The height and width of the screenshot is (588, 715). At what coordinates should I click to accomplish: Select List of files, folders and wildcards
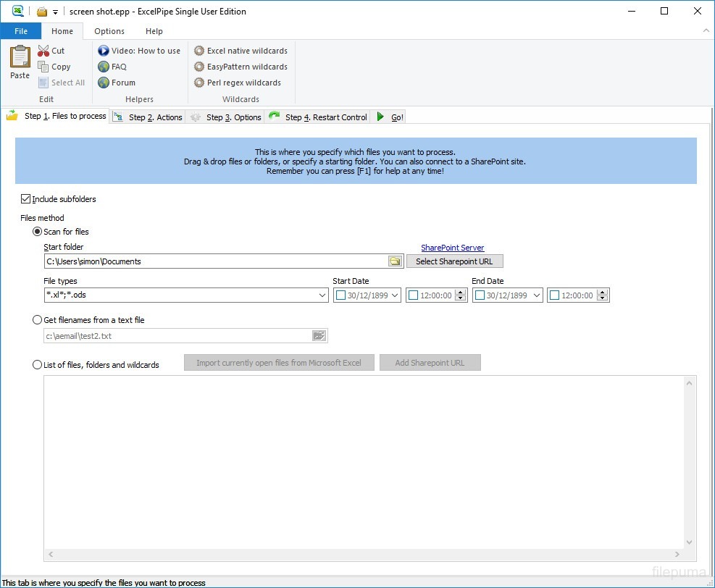click(38, 365)
